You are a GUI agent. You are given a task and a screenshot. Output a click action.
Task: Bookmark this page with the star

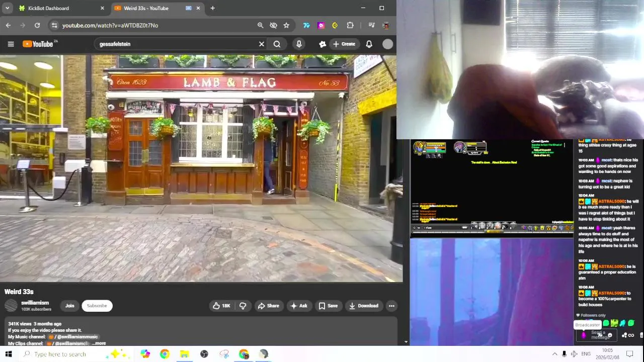click(x=286, y=25)
